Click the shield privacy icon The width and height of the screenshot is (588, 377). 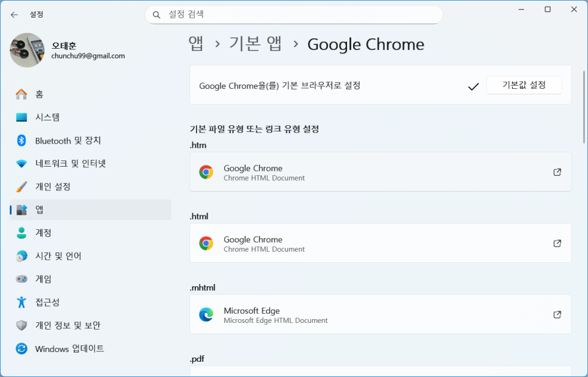(x=21, y=325)
